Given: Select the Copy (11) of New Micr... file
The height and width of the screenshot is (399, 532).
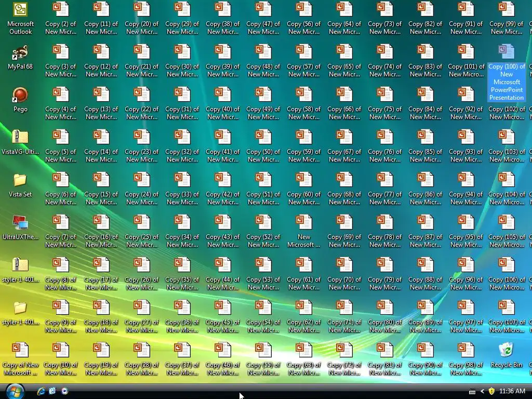Looking at the screenshot, I should pos(101,19).
